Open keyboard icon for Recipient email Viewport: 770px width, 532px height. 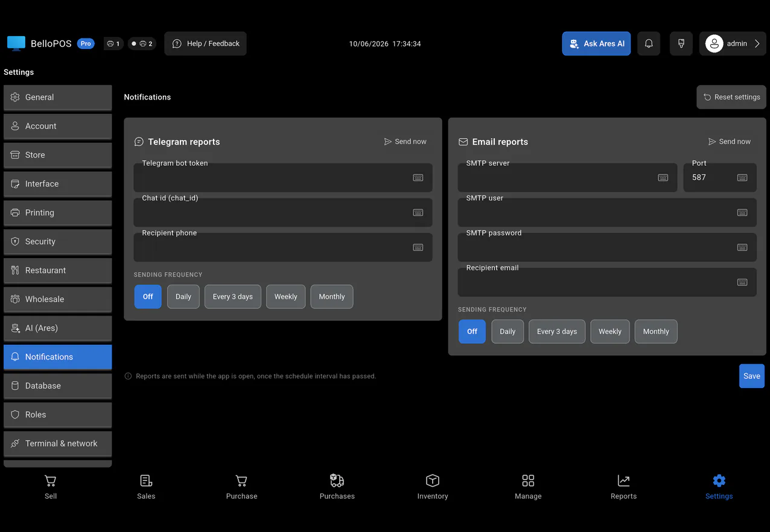[x=742, y=282]
